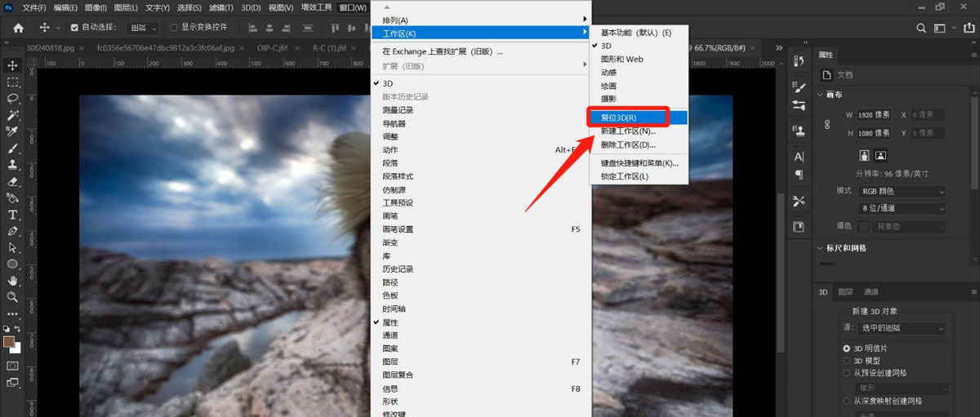Select the Pen tool
The image size is (980, 417).
(x=12, y=231)
